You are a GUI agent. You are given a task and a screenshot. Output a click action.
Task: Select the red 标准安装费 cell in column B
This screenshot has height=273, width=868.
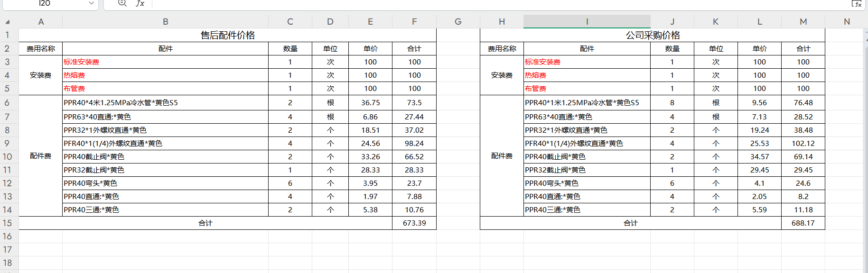[82, 62]
